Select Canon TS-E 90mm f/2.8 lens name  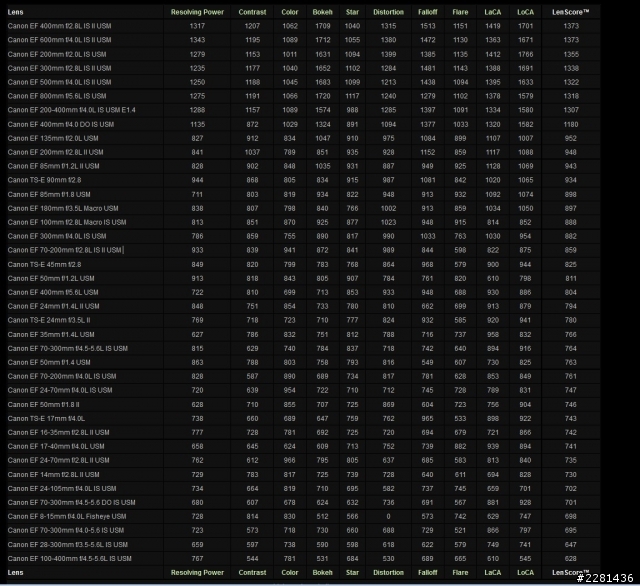[44, 180]
